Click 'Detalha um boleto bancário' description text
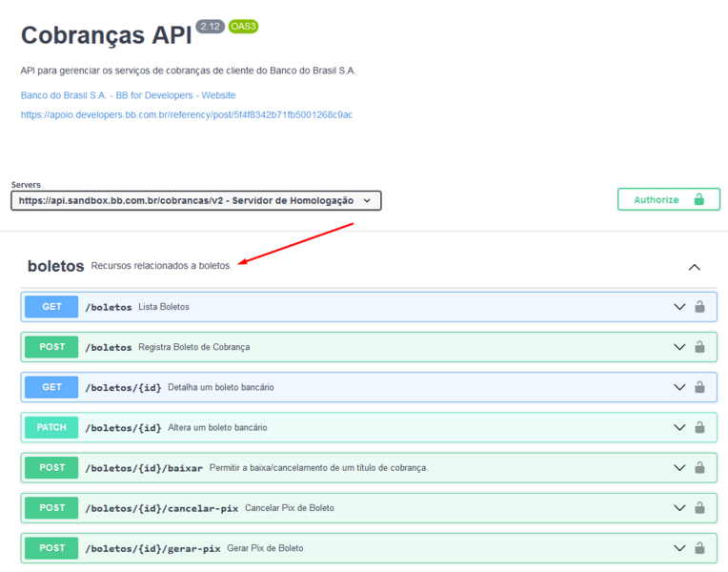728x572 pixels. click(x=220, y=387)
